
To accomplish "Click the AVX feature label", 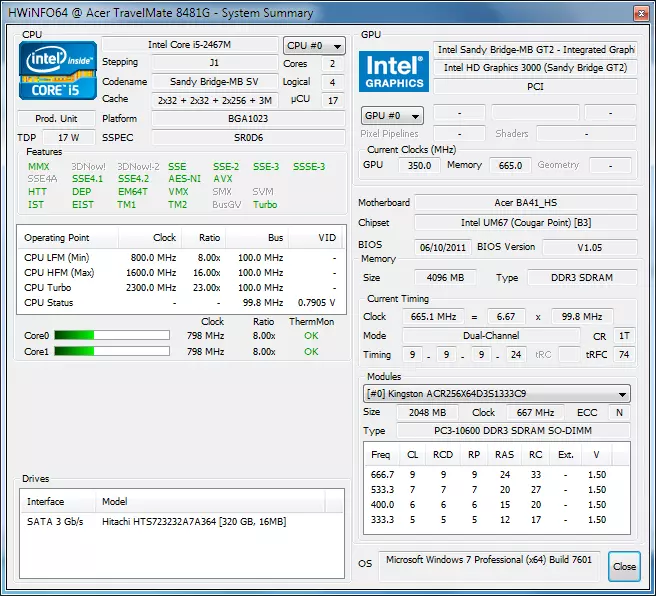I will click(223, 179).
